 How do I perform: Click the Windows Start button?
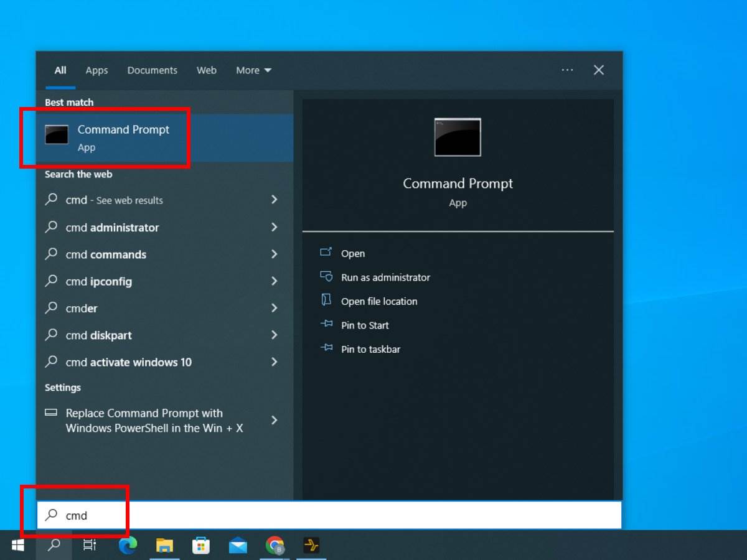point(17,546)
